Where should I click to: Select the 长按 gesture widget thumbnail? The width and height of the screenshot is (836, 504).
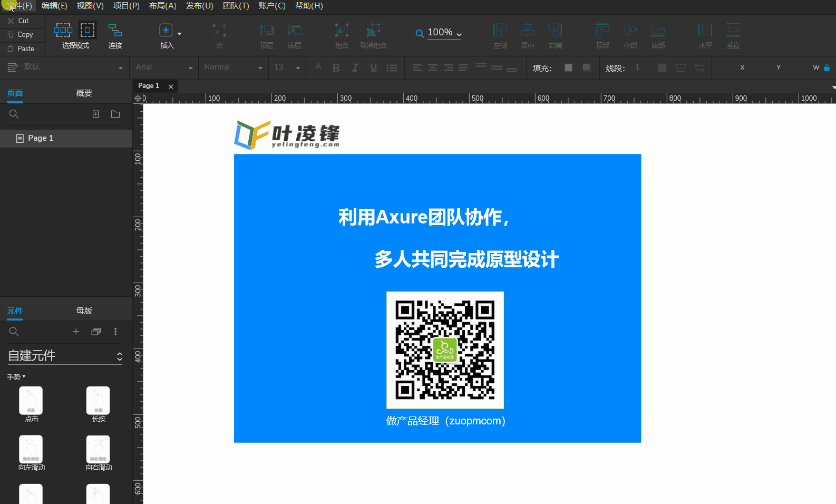(x=98, y=401)
